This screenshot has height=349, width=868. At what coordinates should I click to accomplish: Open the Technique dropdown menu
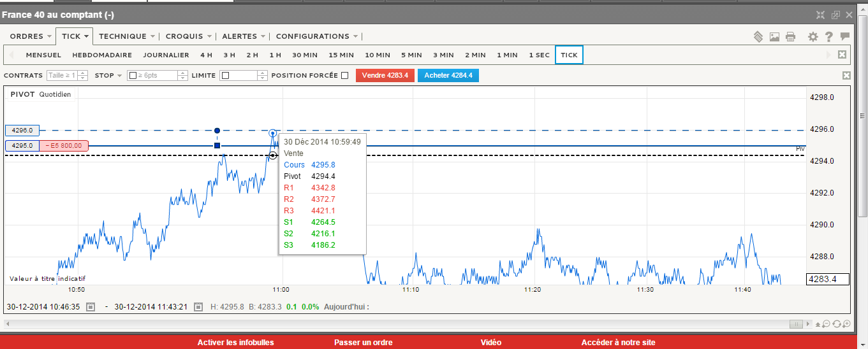[126, 36]
